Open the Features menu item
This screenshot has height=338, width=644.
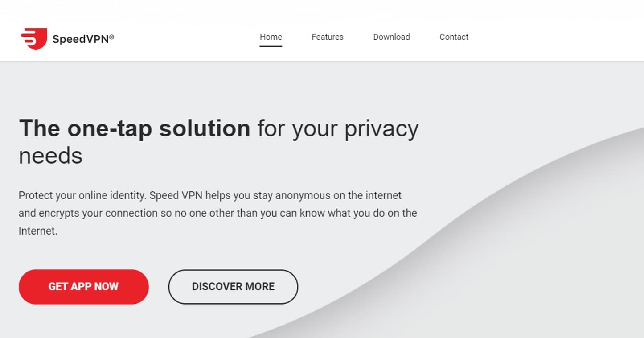coord(327,37)
